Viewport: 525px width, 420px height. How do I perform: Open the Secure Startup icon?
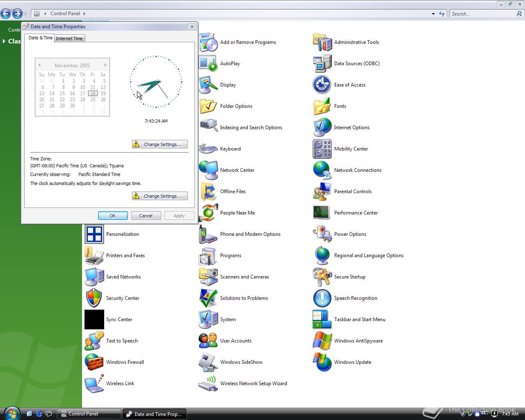(x=322, y=276)
